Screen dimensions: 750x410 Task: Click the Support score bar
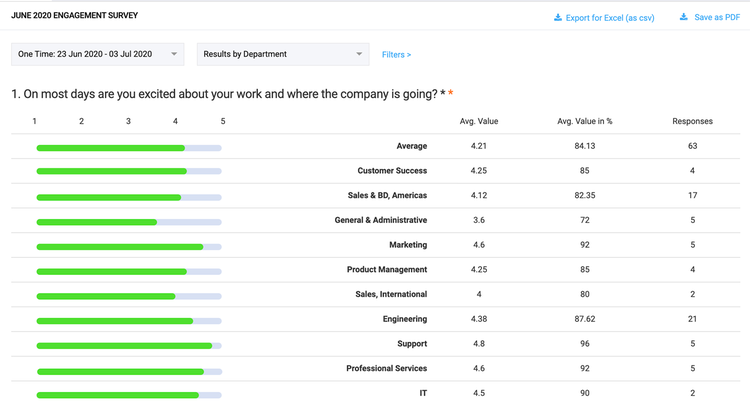129,346
